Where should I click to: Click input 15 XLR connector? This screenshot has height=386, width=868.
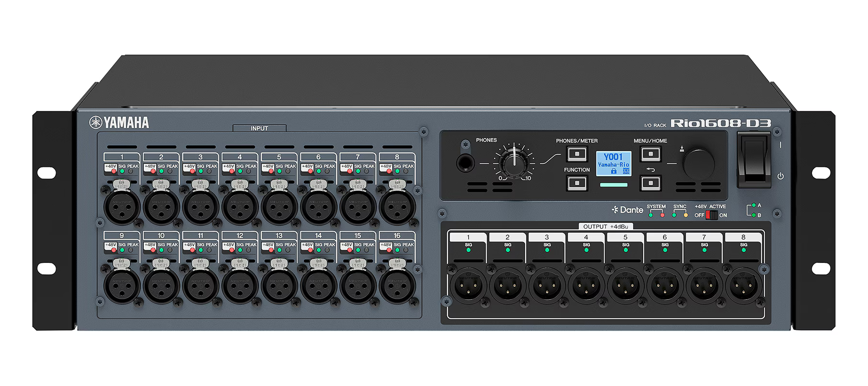(x=357, y=286)
